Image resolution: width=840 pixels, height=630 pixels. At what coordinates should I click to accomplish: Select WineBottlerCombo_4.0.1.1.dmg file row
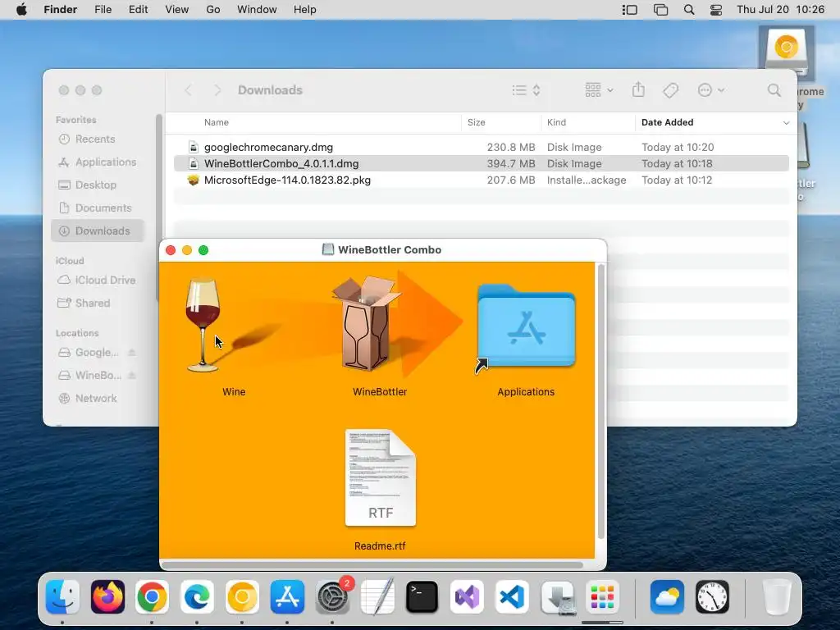(x=481, y=163)
